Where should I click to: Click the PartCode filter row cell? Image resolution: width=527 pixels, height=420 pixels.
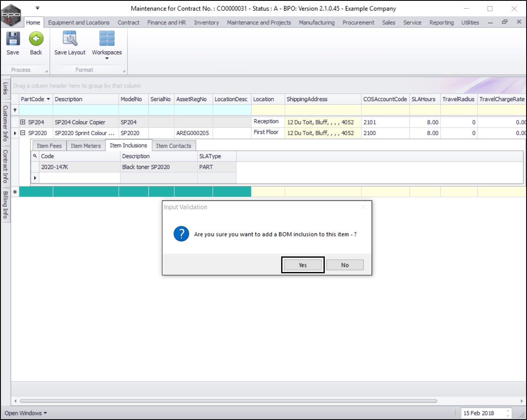click(x=36, y=110)
